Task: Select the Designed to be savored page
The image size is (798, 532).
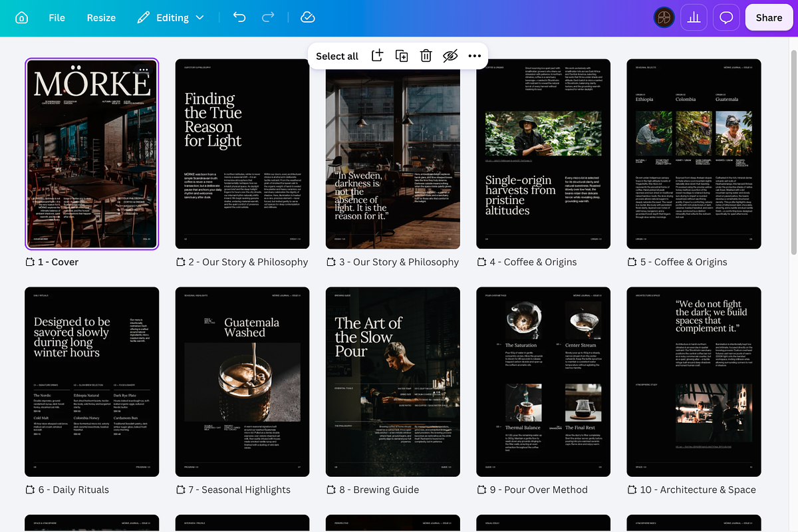Action: pos(92,382)
